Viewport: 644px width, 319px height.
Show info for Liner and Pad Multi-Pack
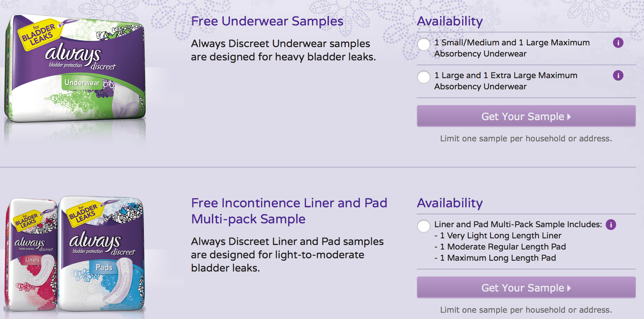611,224
